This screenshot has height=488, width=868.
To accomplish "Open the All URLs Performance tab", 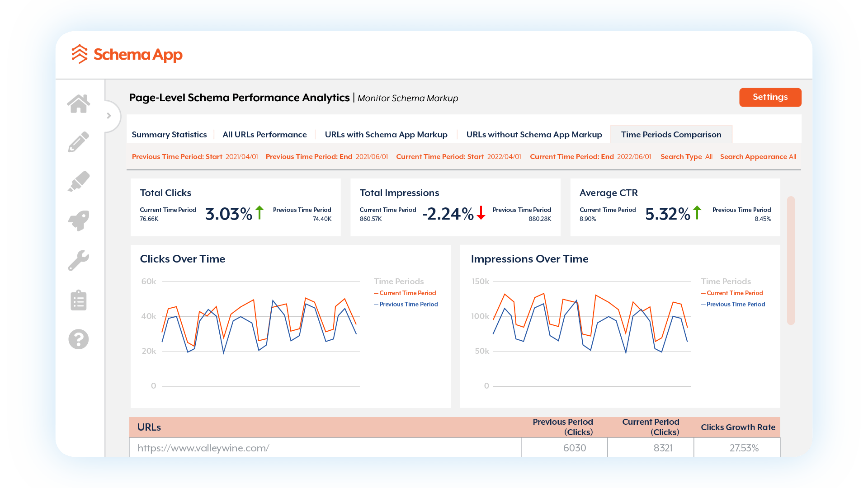I will [264, 134].
